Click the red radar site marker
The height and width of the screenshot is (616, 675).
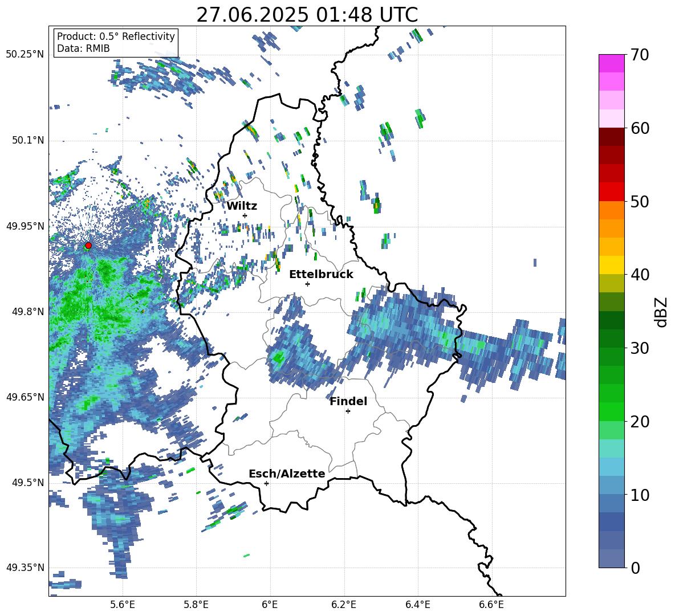click(88, 246)
